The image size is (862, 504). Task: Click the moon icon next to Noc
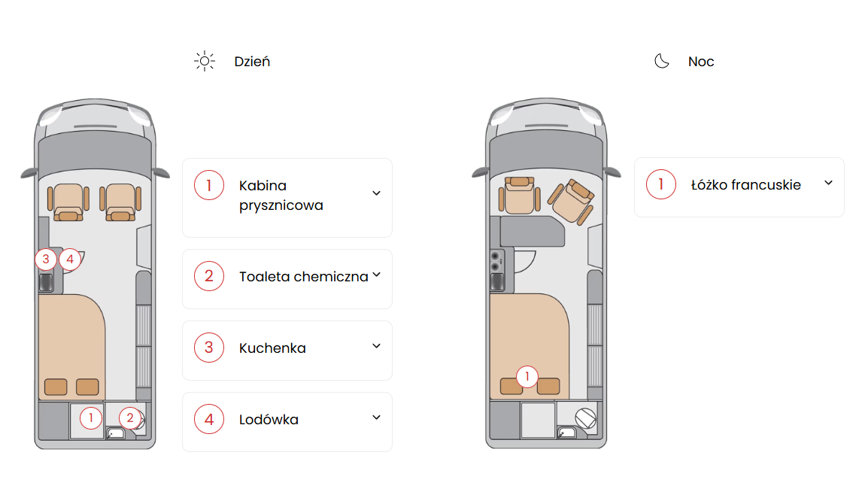tap(662, 61)
